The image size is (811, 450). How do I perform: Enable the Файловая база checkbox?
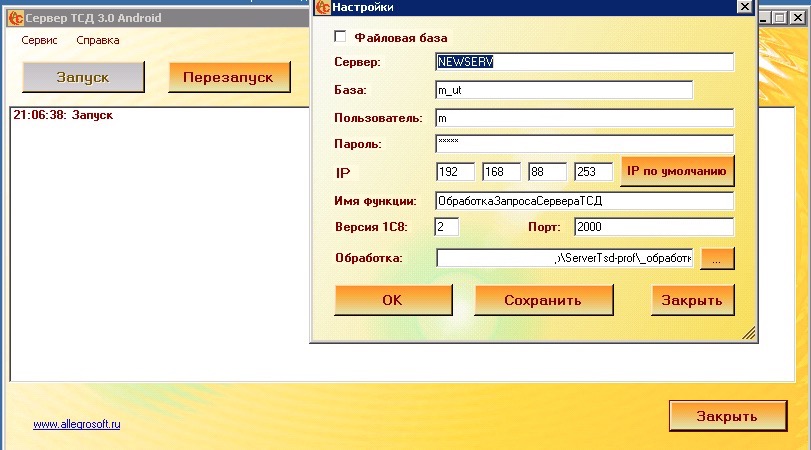(340, 37)
